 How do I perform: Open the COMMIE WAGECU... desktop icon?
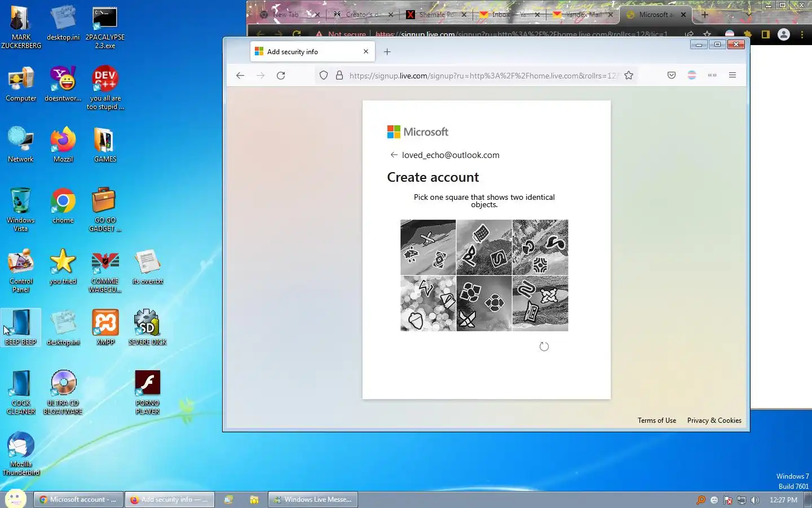click(x=105, y=271)
